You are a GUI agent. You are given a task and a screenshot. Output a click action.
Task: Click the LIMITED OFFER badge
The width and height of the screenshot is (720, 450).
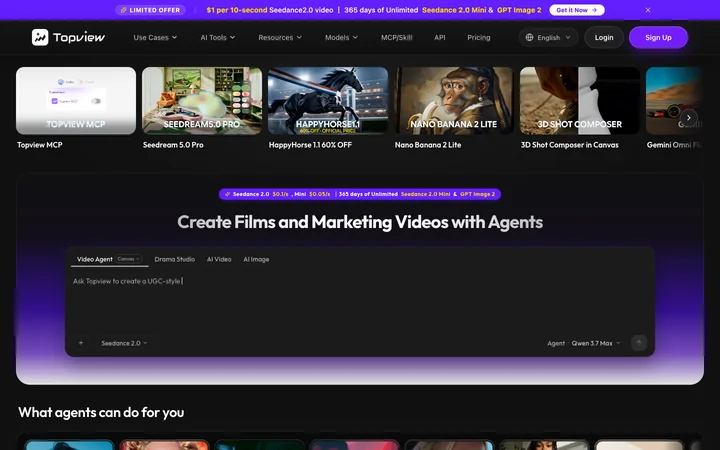click(150, 10)
